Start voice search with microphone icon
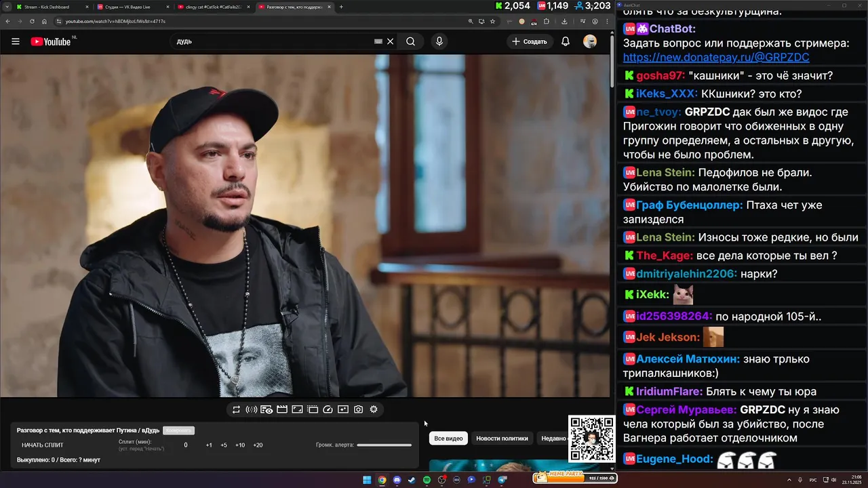Image resolution: width=868 pixels, height=488 pixels. [x=439, y=41]
